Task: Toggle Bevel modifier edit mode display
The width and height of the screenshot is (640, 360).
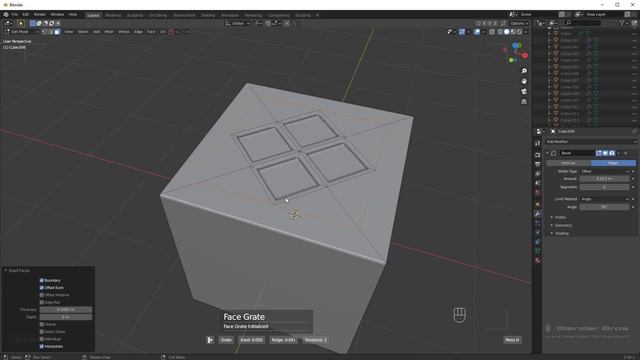Action: tap(598, 153)
